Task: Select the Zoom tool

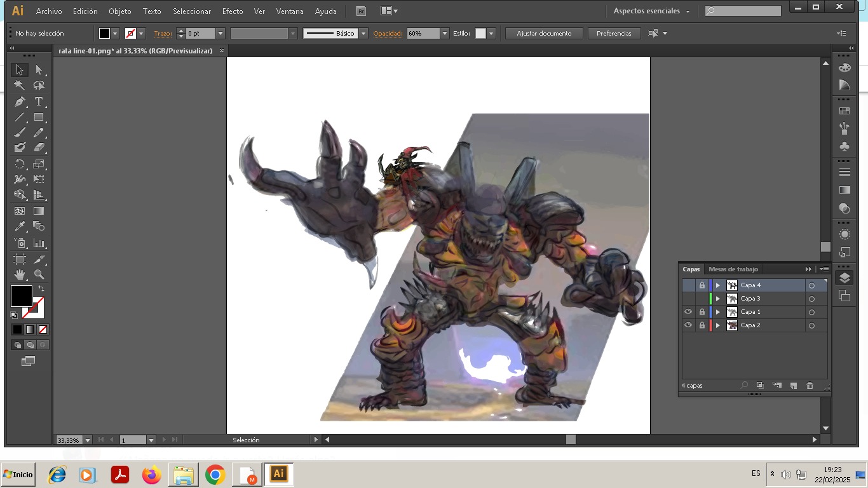Action: 39,274
